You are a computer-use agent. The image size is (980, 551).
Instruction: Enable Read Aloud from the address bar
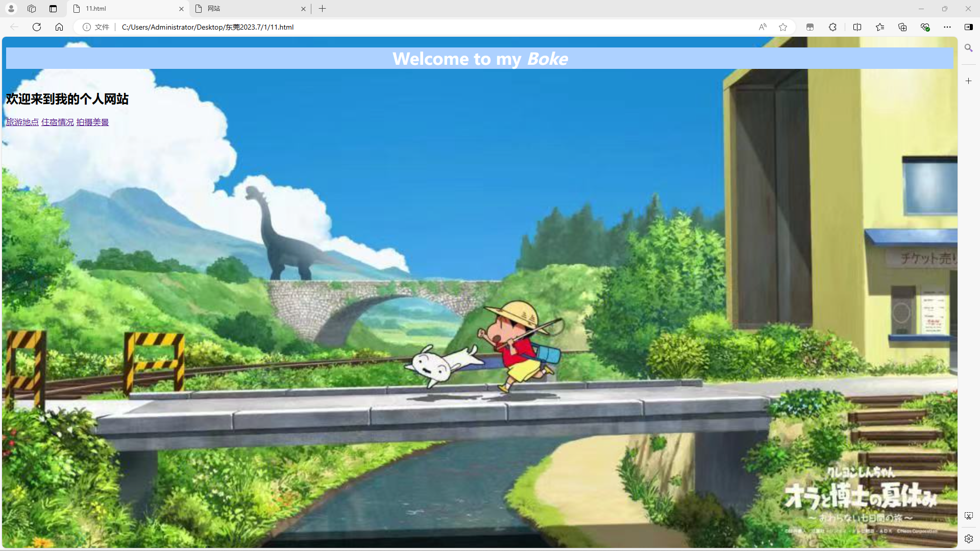tap(763, 27)
